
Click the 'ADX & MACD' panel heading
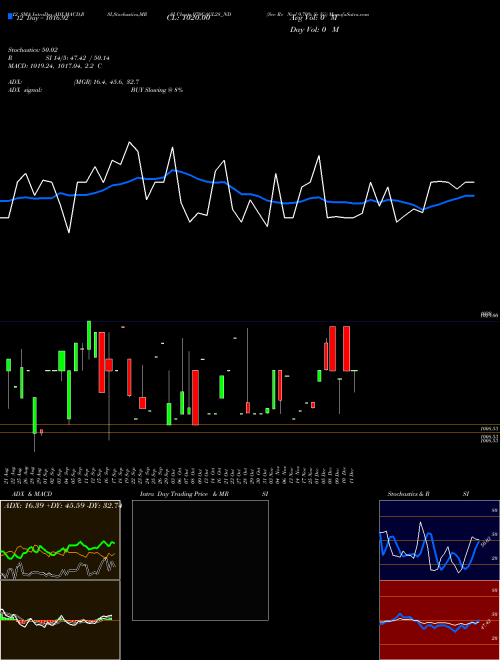32,494
